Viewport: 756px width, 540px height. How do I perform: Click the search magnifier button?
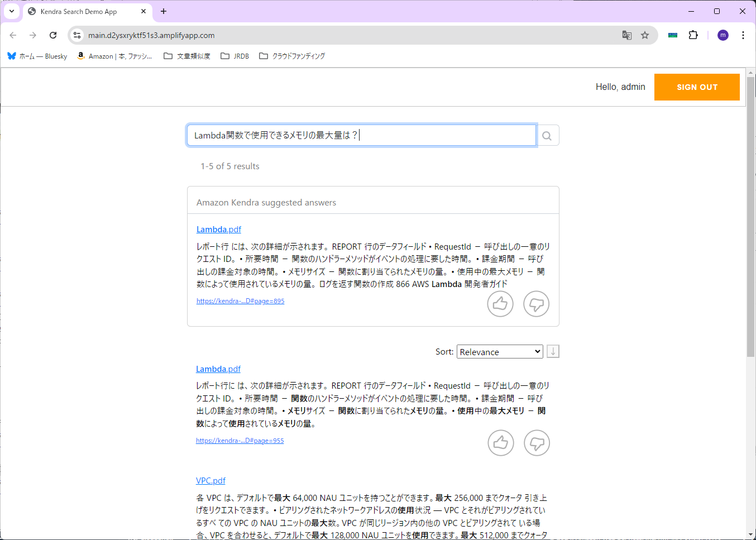coord(547,135)
